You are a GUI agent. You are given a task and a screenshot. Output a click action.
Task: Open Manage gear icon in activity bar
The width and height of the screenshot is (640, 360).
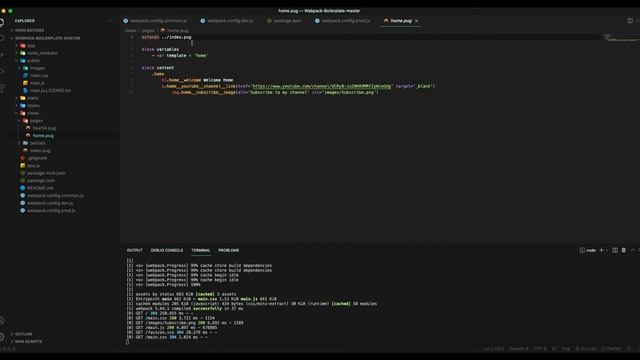point(2,337)
